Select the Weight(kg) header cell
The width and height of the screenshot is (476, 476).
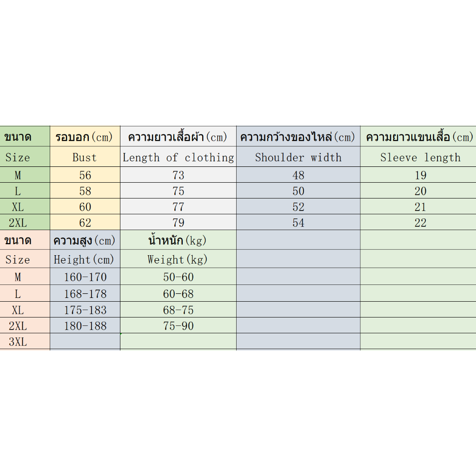pyautogui.click(x=178, y=259)
